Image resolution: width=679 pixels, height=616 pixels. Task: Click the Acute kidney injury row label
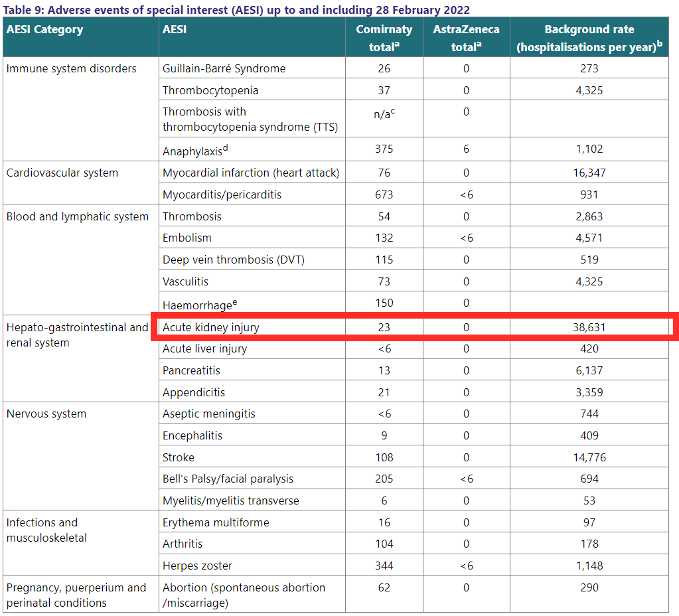(211, 327)
